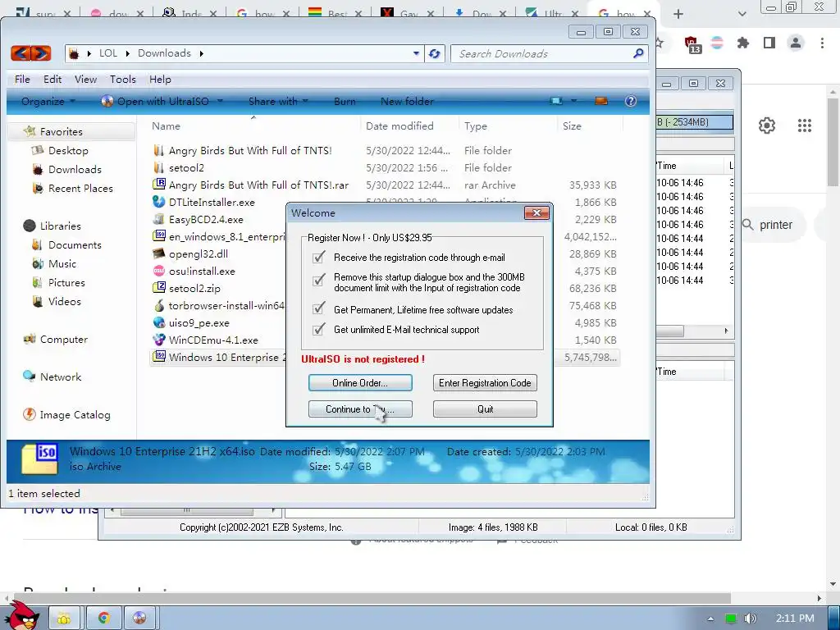
Task: Click Burn in the toolbar
Action: point(345,101)
